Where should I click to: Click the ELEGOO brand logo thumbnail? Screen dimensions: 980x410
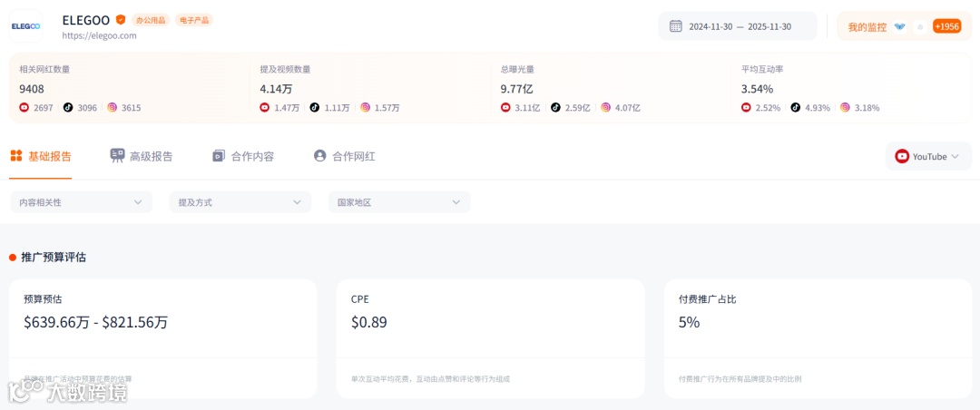[x=26, y=26]
